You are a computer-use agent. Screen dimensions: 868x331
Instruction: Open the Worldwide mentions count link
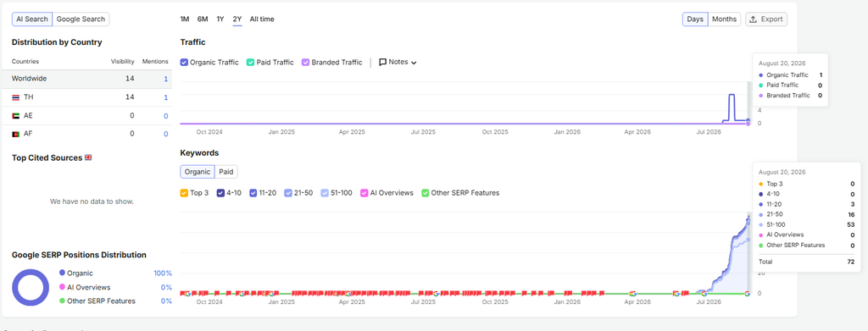coord(165,79)
